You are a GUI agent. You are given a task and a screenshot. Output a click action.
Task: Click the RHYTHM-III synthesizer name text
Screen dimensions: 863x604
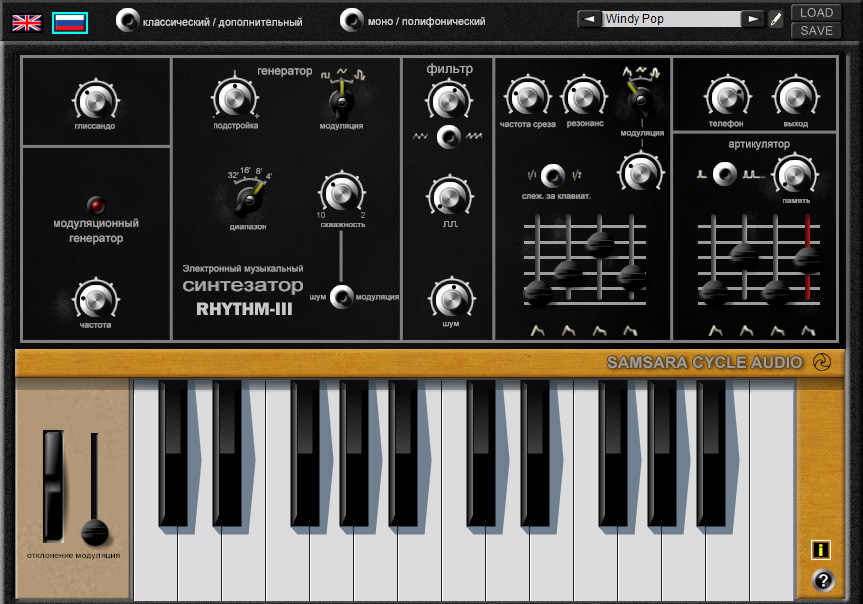click(x=244, y=309)
